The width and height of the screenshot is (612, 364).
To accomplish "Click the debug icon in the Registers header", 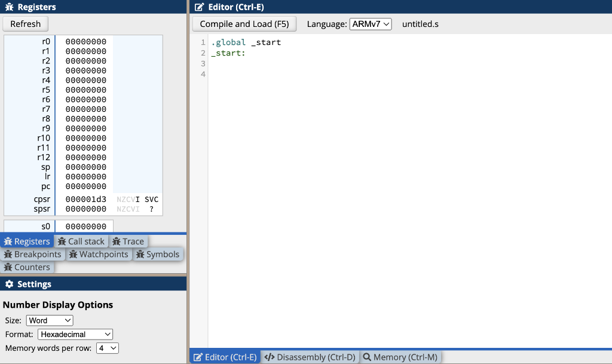I will [8, 7].
